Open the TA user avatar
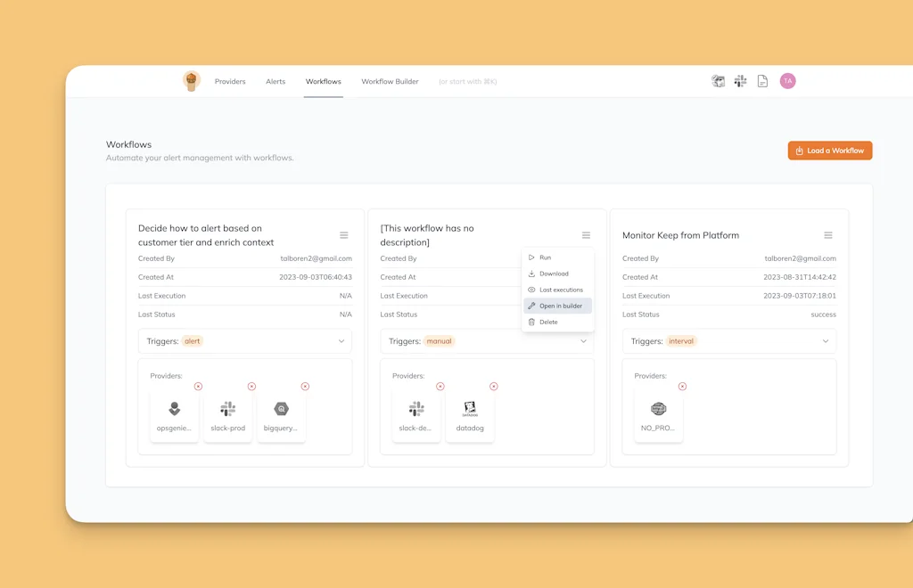The height and width of the screenshot is (588, 913). coord(787,81)
